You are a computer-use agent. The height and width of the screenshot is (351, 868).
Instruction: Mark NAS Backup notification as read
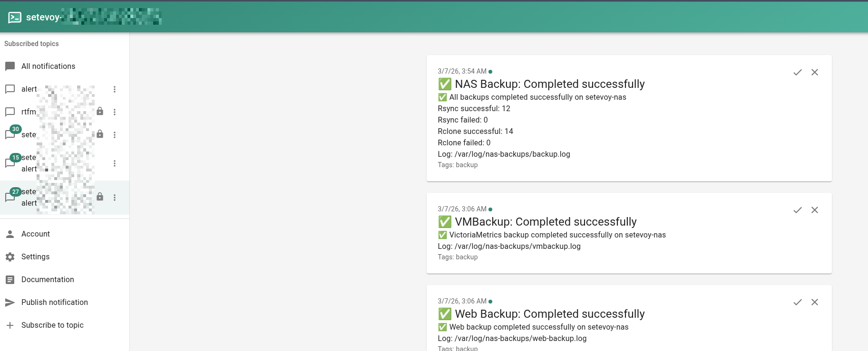798,72
